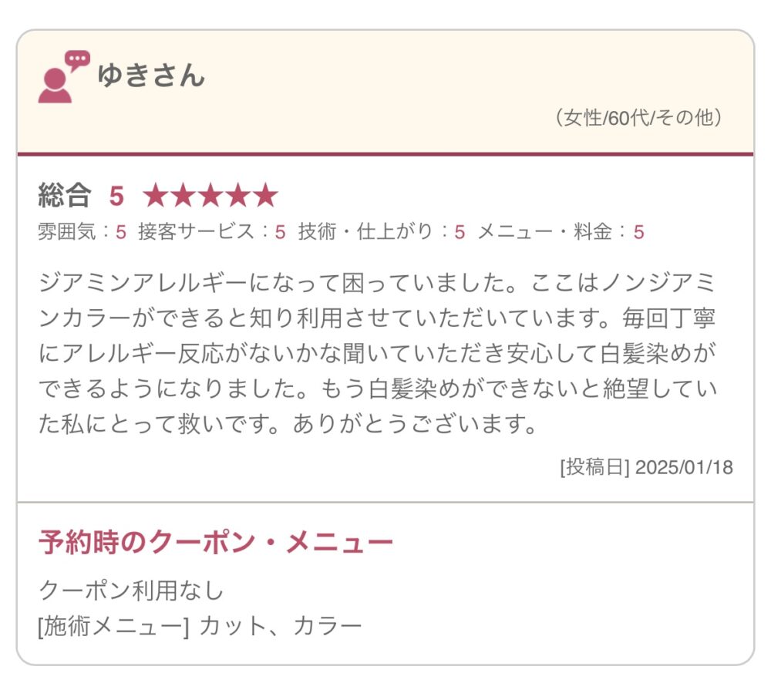771x700 pixels.
Task: Click the demographic text (女性/60代/その他)
Action: [x=638, y=118]
